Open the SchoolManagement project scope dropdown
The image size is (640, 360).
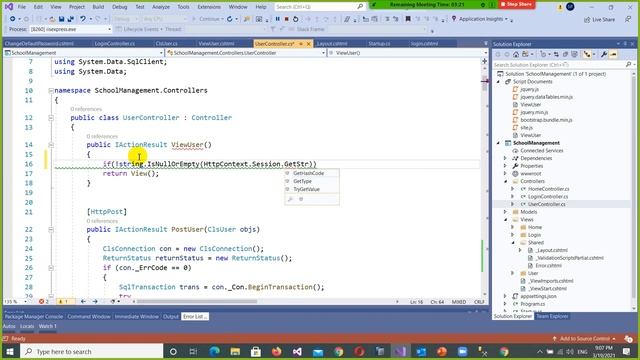pos(84,53)
